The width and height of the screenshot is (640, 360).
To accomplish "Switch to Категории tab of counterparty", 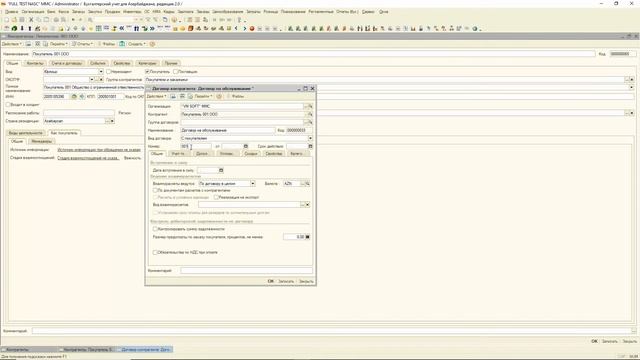I will pyautogui.click(x=147, y=63).
